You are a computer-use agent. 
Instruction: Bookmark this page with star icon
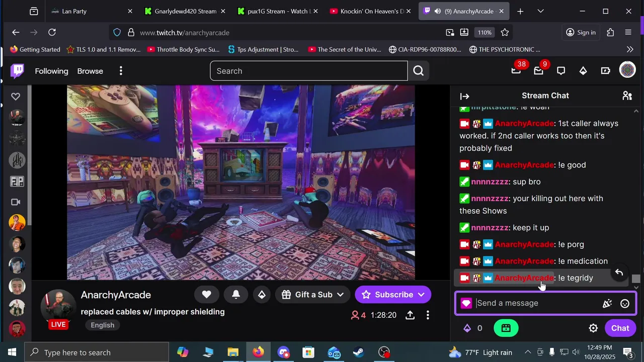[x=505, y=32]
